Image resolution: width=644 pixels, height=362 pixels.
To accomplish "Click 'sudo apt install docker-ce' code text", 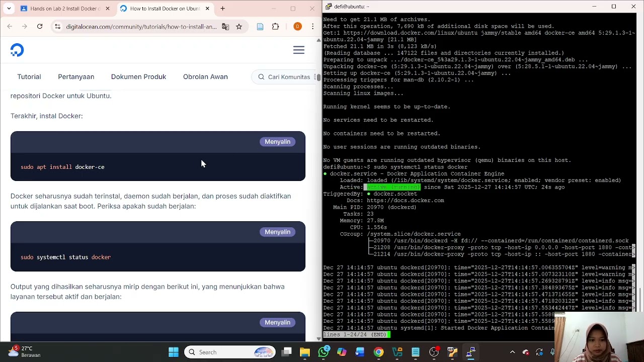I will [x=62, y=167].
